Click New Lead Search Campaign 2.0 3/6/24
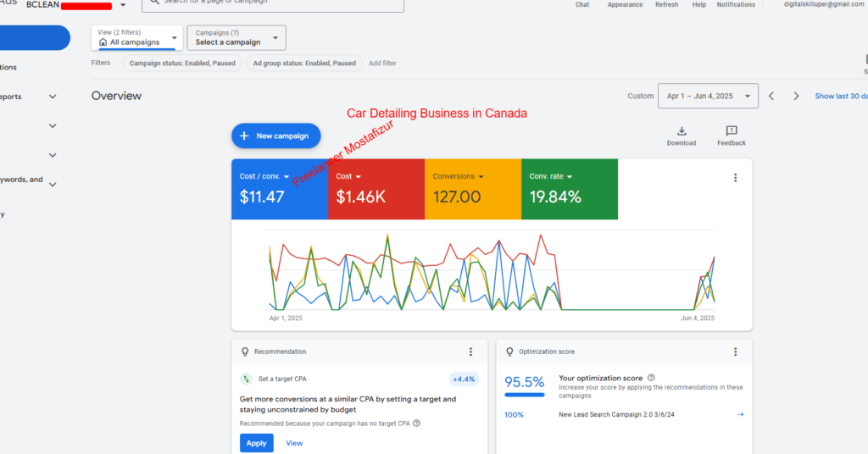Viewport: 868px width, 454px height. [x=616, y=414]
